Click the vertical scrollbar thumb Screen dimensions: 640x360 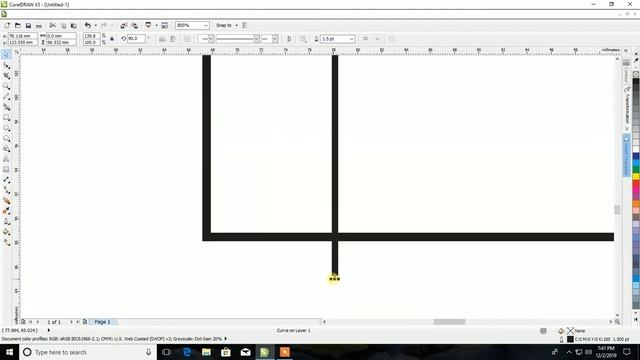(617, 210)
